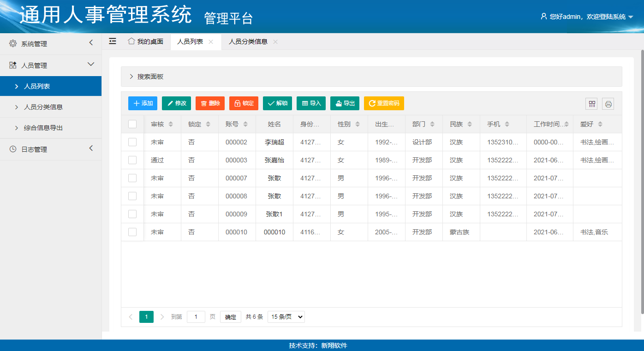The height and width of the screenshot is (351, 644).
Task: Select the checkbox for account 000002
Action: click(132, 142)
